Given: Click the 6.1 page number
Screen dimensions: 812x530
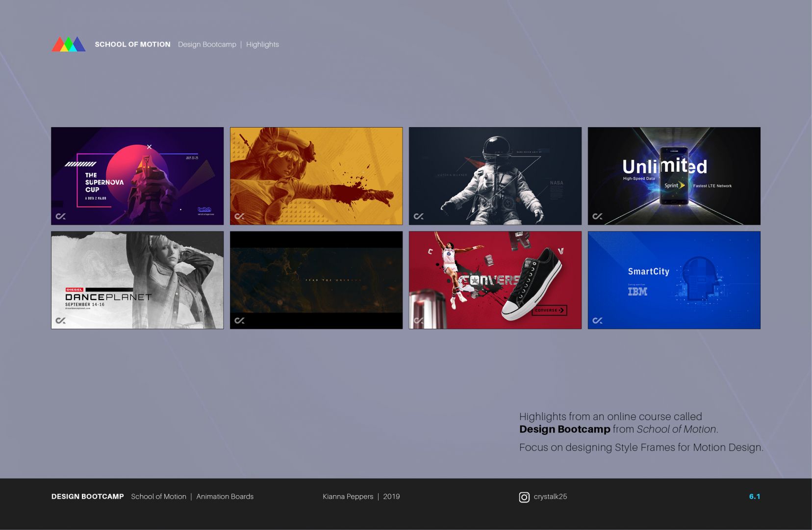Looking at the screenshot, I should [754, 497].
